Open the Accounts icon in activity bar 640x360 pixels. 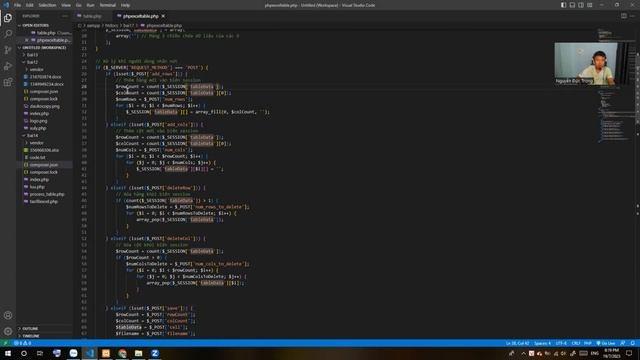pyautogui.click(x=8, y=315)
